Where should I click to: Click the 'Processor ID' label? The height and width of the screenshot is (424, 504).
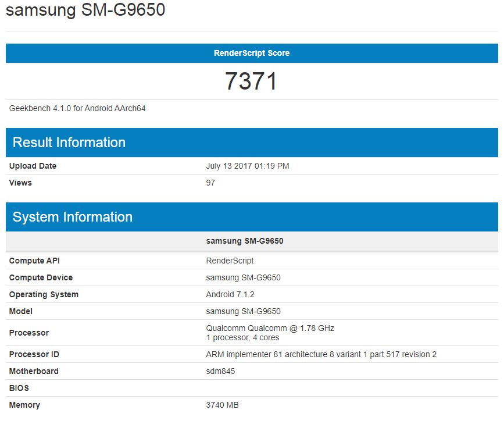(34, 354)
